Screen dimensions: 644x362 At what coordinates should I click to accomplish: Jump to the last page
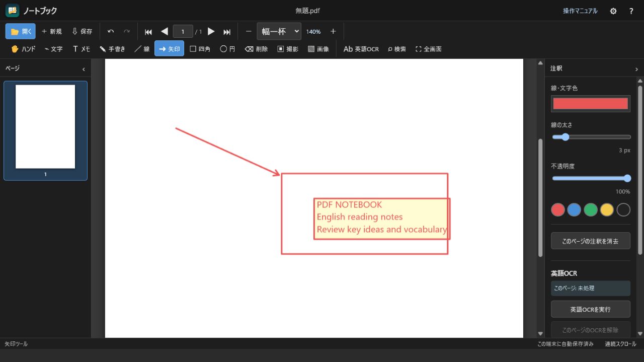coord(227,31)
